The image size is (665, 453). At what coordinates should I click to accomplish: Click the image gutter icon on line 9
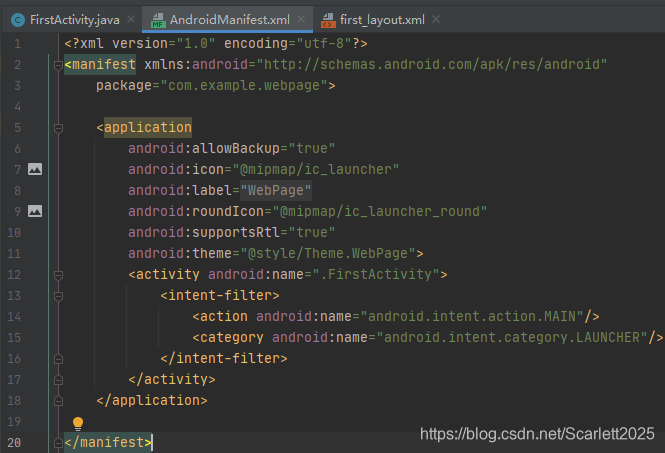35,211
